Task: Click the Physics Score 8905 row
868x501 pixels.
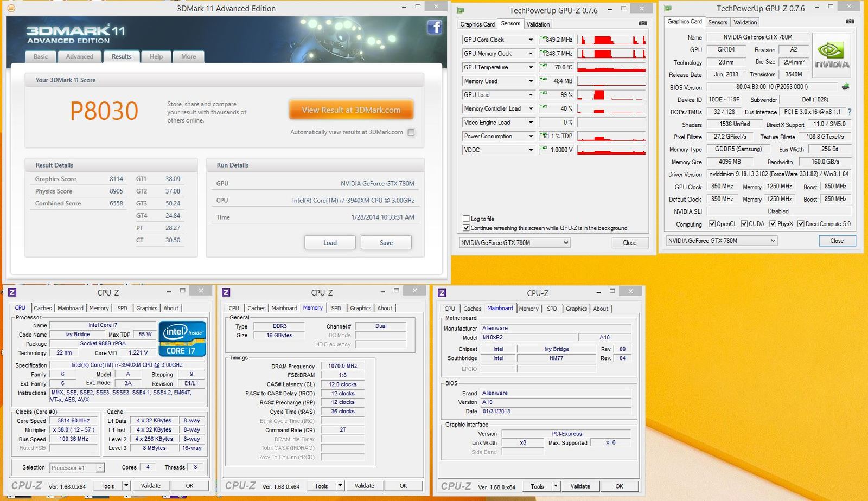Action: point(79,191)
